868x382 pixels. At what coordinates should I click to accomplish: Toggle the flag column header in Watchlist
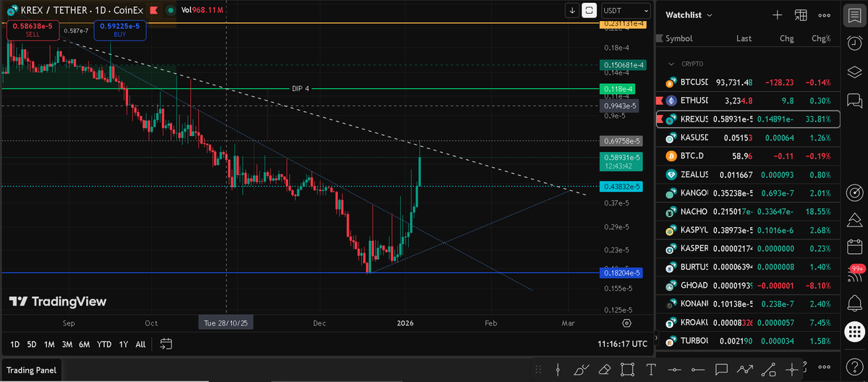pyautogui.click(x=659, y=38)
